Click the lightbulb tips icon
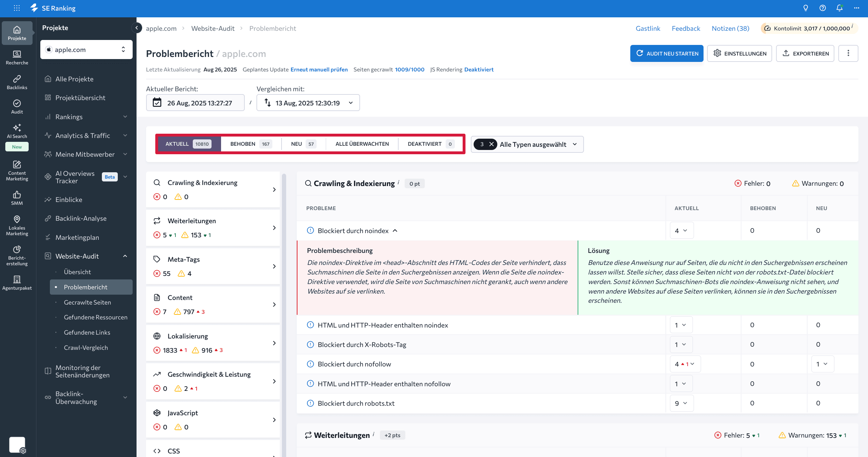This screenshot has width=868, height=457. coord(805,8)
